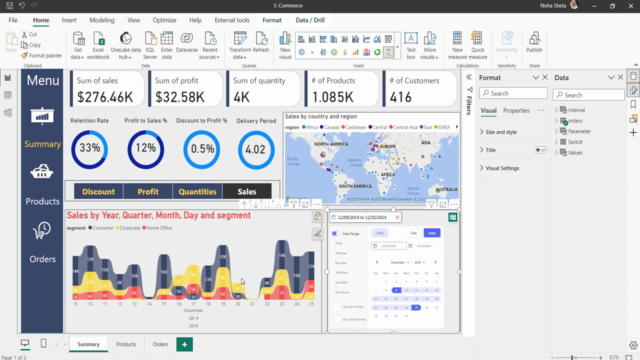Switch to Table view in left rail

pyautogui.click(x=8, y=95)
